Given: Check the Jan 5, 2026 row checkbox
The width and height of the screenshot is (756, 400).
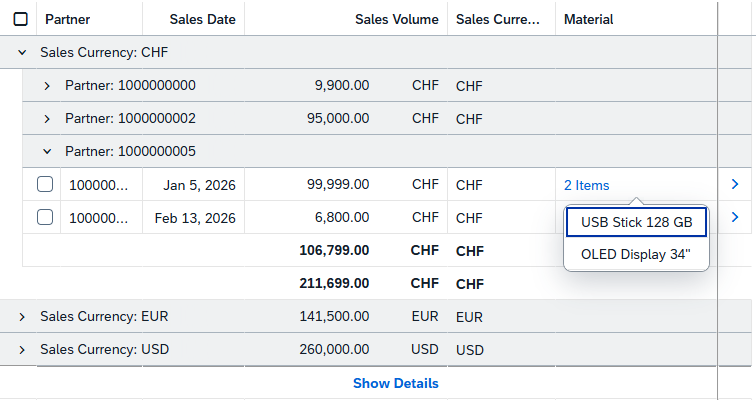Looking at the screenshot, I should [x=45, y=184].
